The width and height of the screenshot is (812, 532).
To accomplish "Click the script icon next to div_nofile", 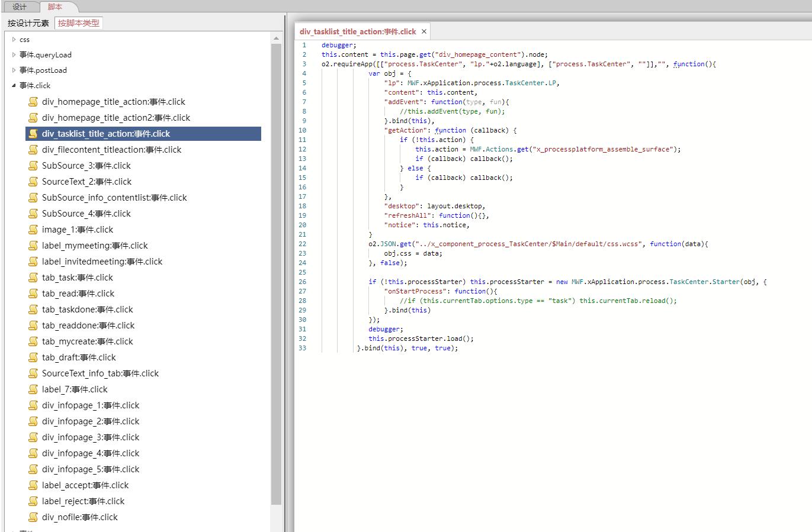I will tap(33, 517).
